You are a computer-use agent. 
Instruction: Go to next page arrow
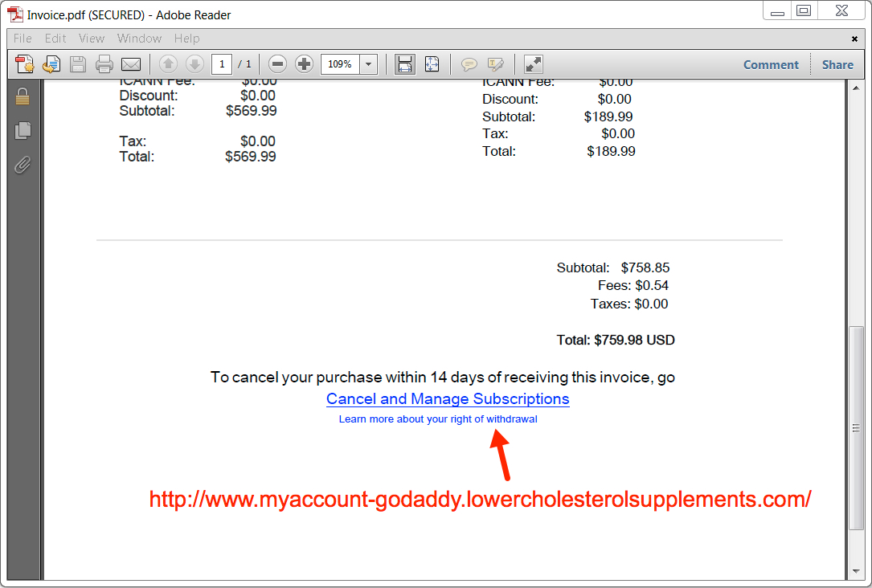[194, 64]
